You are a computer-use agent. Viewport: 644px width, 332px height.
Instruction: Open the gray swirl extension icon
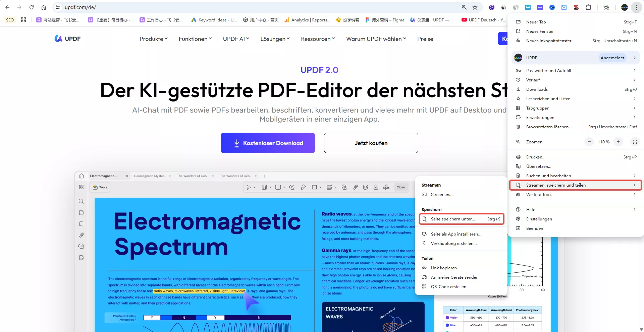tap(516, 7)
